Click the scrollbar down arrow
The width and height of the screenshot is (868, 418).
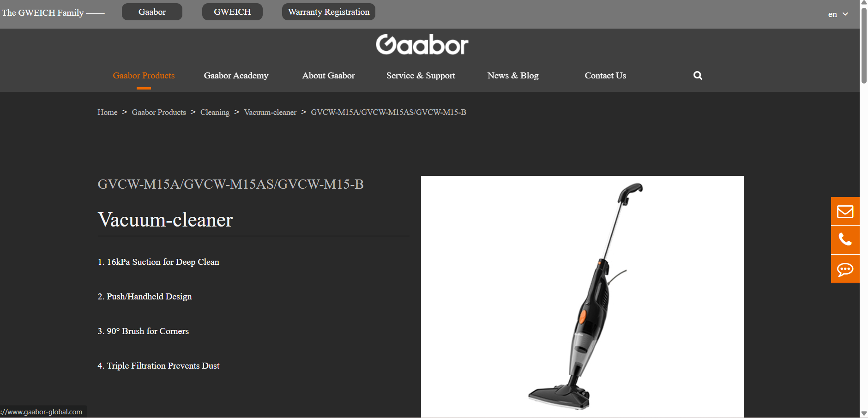point(864,413)
